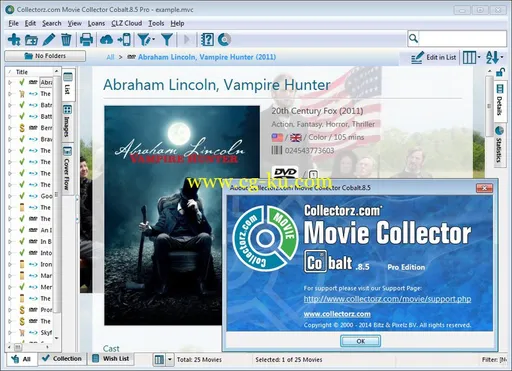Image resolution: width=512 pixels, height=371 pixels.
Task: Switch to the Cover Flow view tab
Action: [67, 169]
